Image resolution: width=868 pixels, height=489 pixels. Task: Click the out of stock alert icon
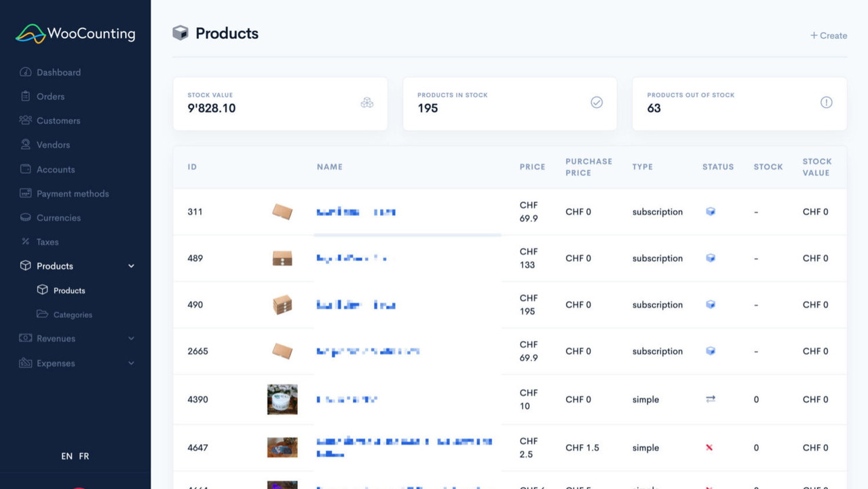(x=826, y=103)
